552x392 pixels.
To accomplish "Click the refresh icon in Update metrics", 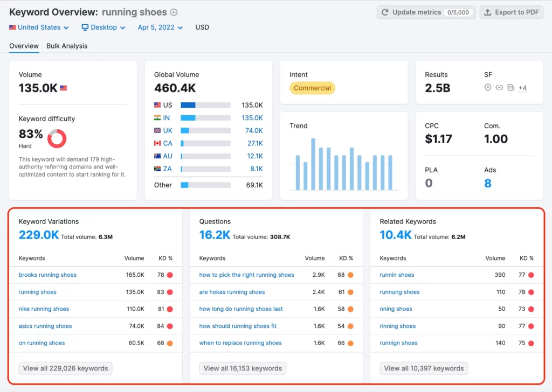I will tap(385, 12).
